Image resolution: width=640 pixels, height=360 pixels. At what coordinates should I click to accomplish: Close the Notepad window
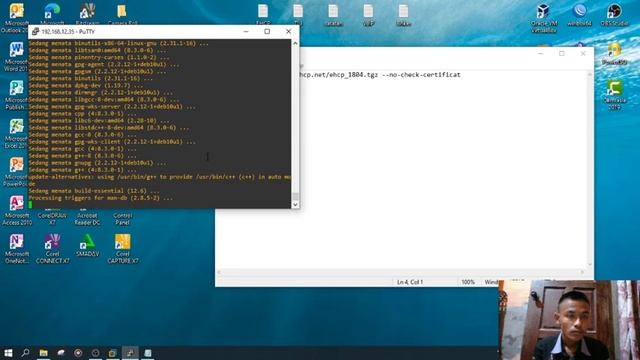click(x=583, y=53)
